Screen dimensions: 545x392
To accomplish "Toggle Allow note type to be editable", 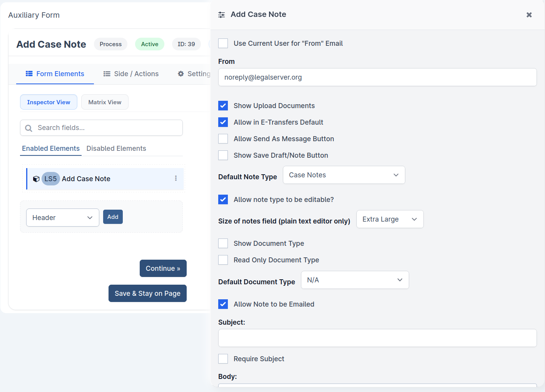I will pyautogui.click(x=223, y=199).
